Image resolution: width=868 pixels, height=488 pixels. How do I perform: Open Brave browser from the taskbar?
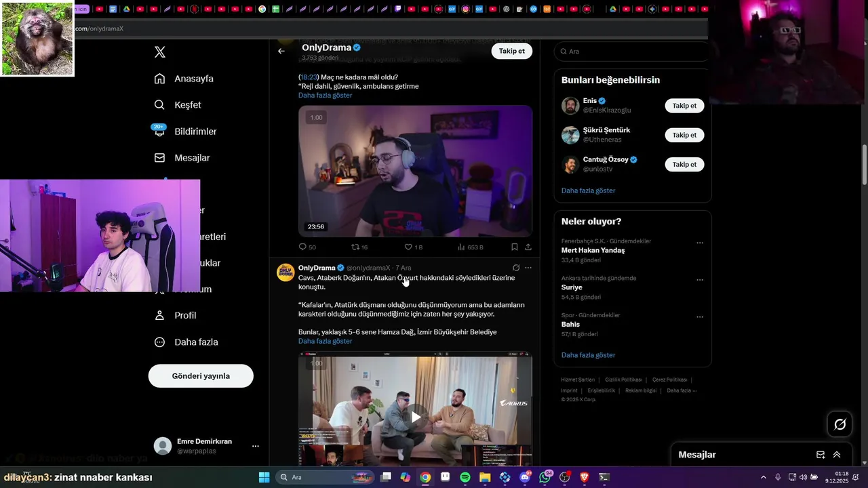coord(585,477)
